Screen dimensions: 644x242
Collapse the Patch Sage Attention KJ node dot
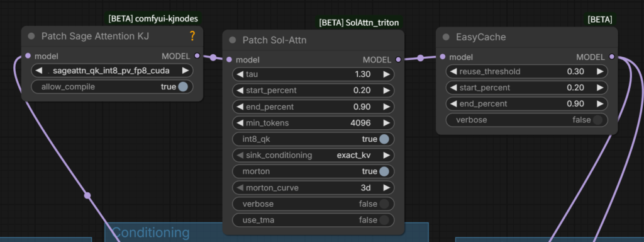[x=31, y=36]
